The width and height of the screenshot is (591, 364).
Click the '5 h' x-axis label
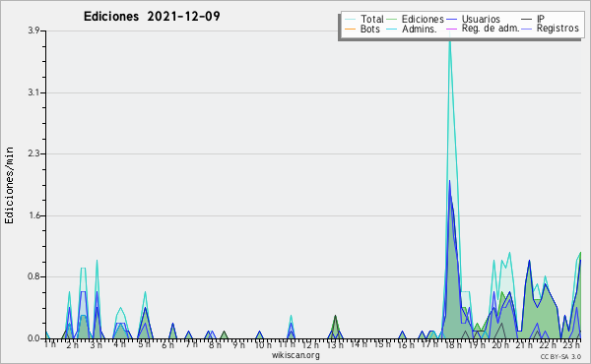click(144, 344)
